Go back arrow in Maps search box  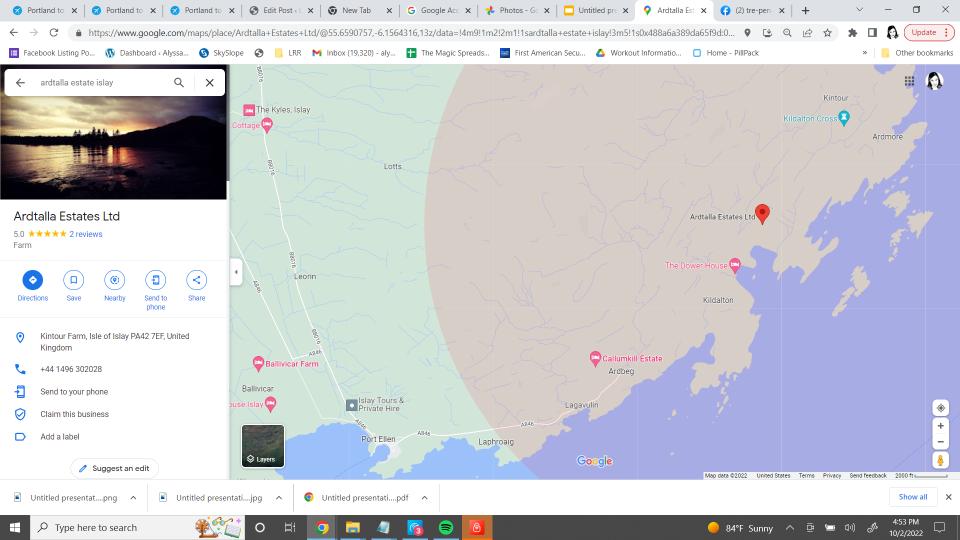pos(20,82)
